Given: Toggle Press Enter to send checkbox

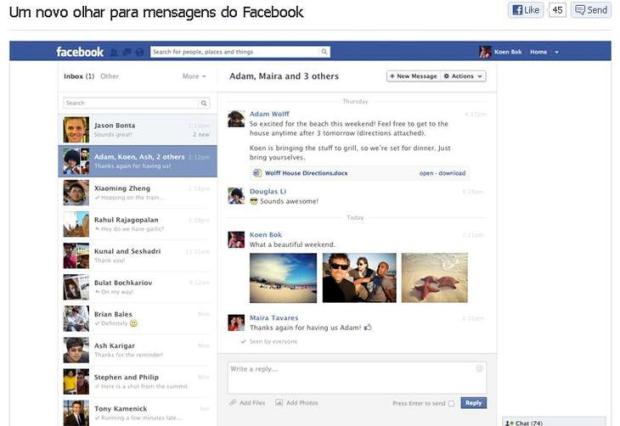Looking at the screenshot, I should pyautogui.click(x=451, y=403).
